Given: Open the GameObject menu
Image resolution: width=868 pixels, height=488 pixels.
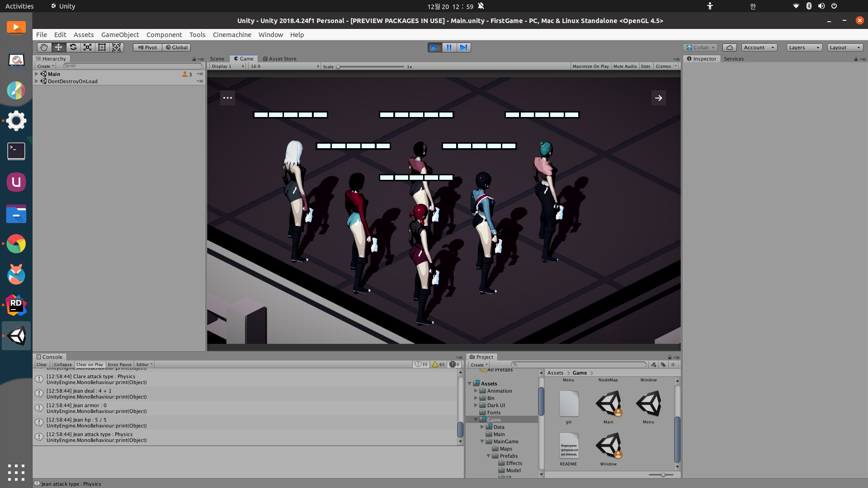Looking at the screenshot, I should tap(120, 35).
